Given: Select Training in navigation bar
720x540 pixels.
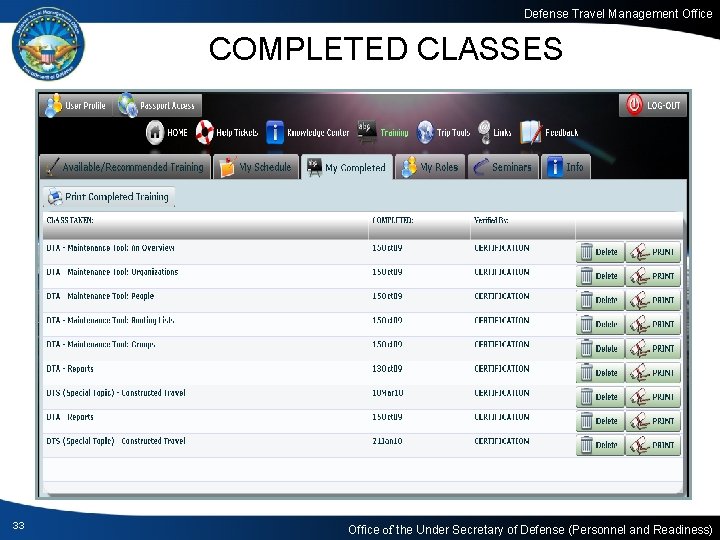Looking at the screenshot, I should coord(383,132).
